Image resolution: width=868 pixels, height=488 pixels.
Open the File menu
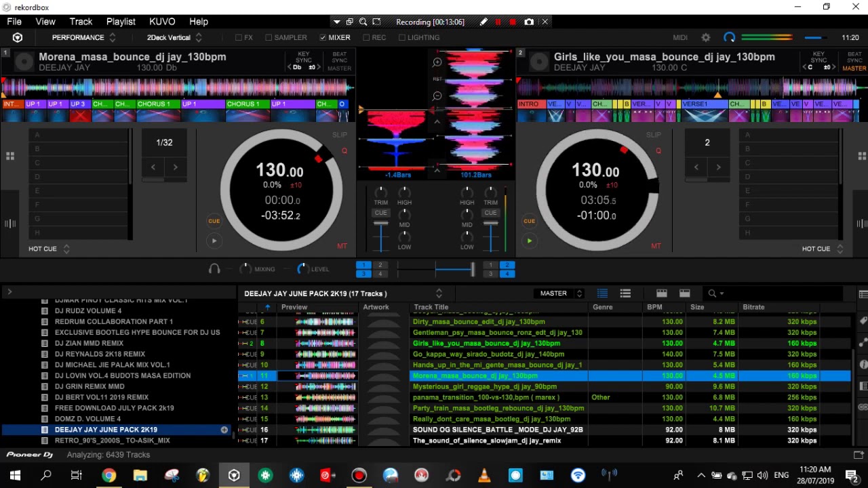click(14, 22)
